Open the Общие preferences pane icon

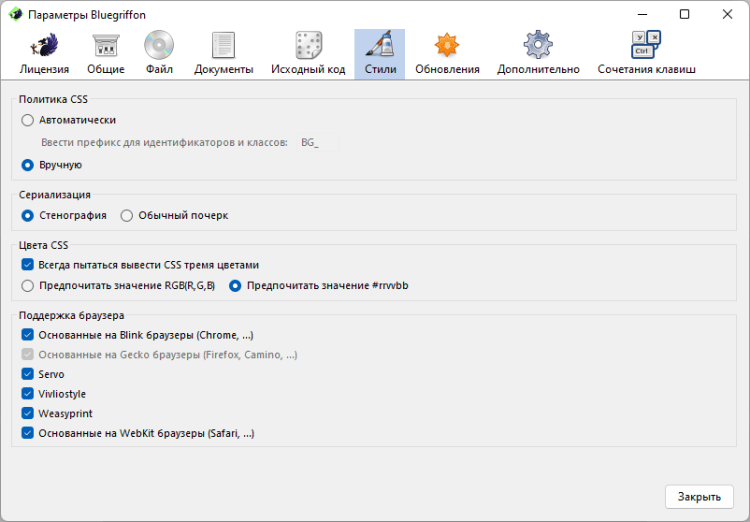[x=106, y=45]
